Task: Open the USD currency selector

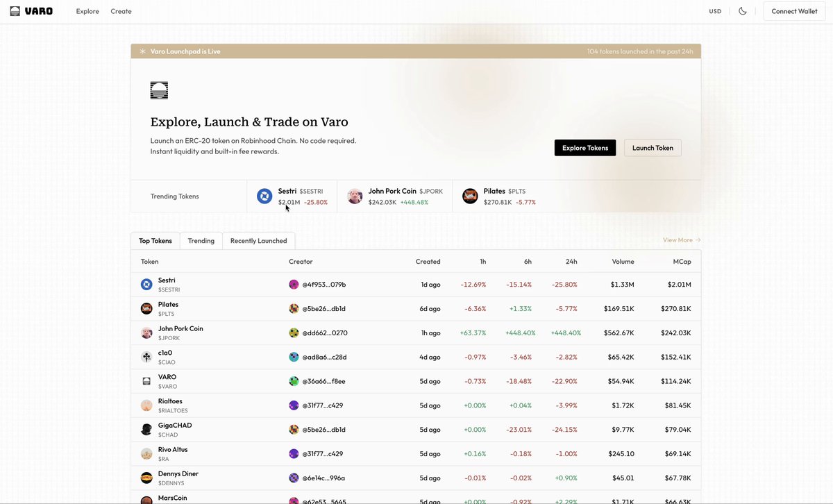Action: click(715, 11)
